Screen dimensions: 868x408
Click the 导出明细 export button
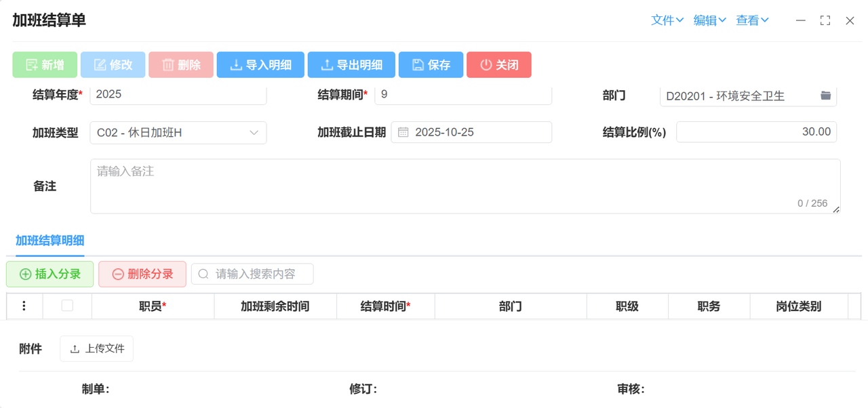(x=351, y=65)
